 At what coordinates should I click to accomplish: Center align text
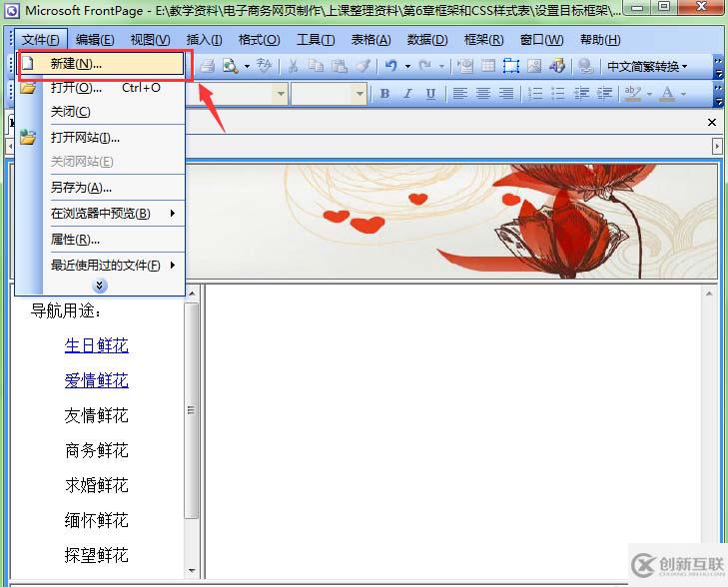coord(483,94)
